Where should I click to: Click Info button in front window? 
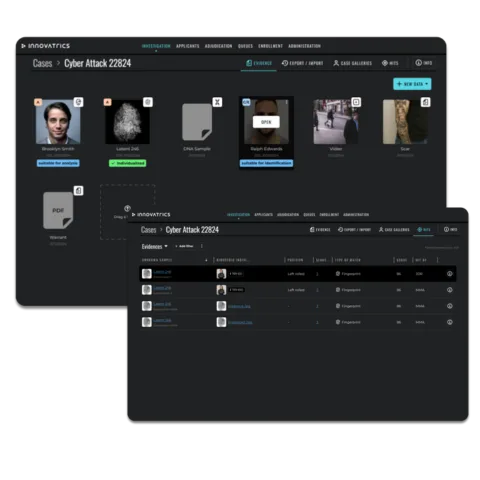(450, 229)
